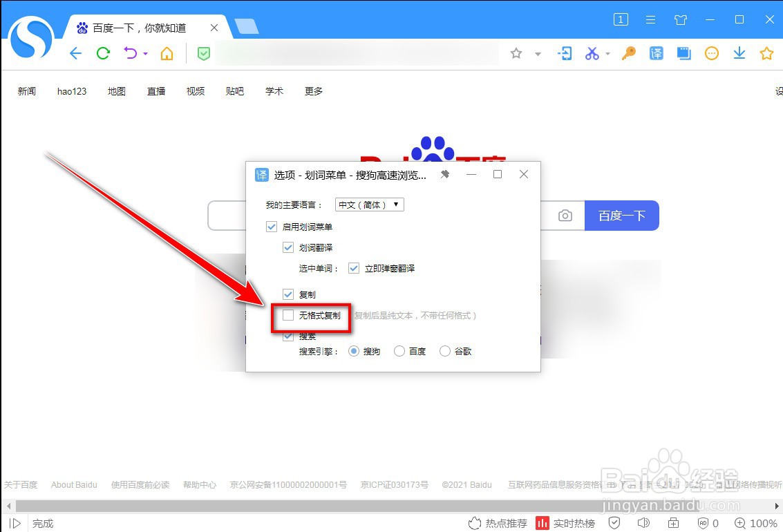Viewport: 783px width, 532px height.
Task: Uncheck 启用划词菜单
Action: click(x=272, y=226)
